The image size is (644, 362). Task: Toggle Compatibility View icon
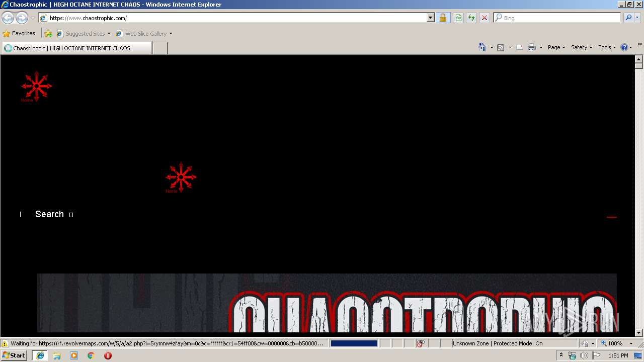(x=458, y=18)
